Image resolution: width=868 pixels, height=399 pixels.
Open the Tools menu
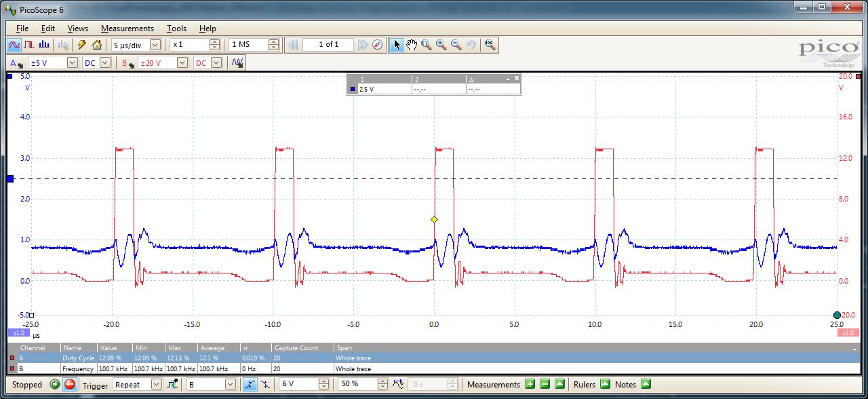tap(176, 28)
